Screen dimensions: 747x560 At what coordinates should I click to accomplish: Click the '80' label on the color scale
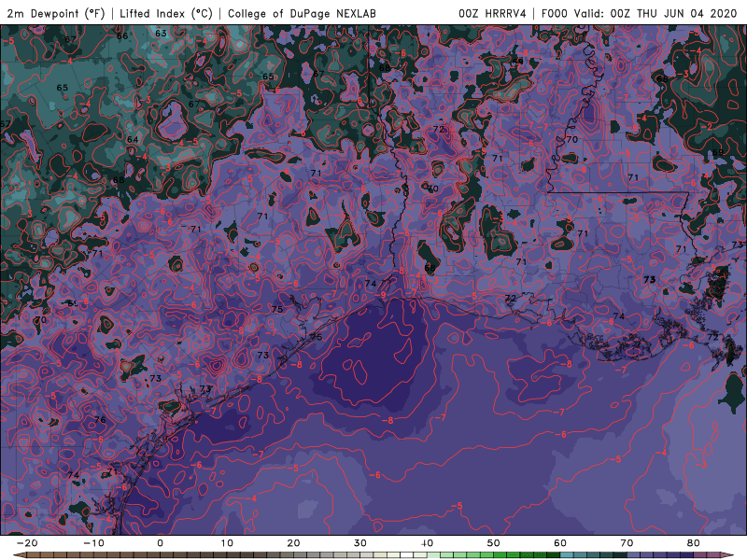click(x=694, y=543)
